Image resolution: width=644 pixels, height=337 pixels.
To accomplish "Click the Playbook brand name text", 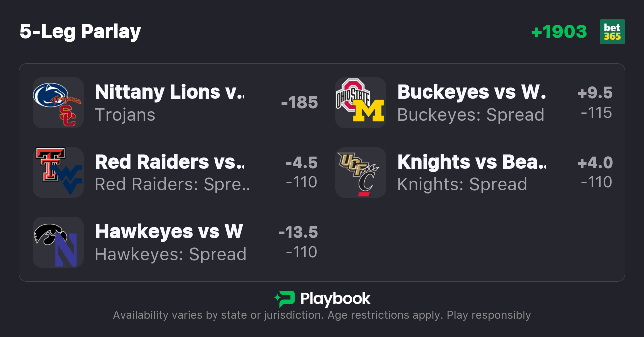I will click(x=335, y=299).
